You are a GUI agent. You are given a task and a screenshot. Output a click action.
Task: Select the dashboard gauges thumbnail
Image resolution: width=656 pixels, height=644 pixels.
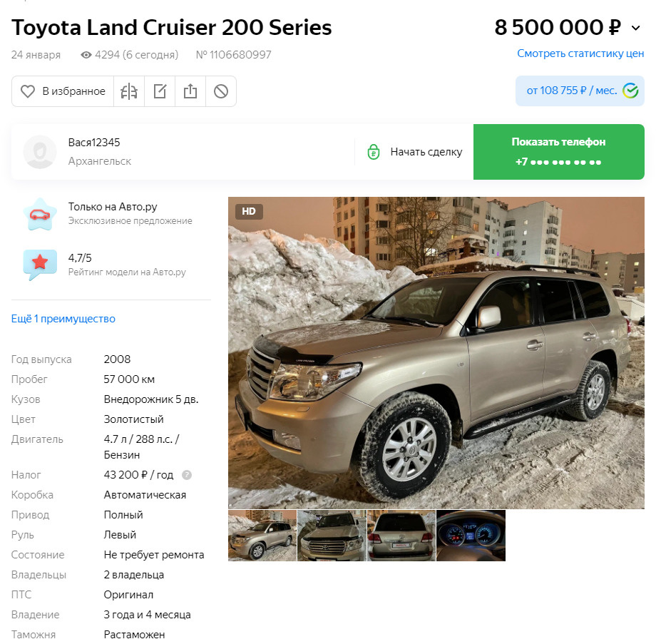pos(471,535)
